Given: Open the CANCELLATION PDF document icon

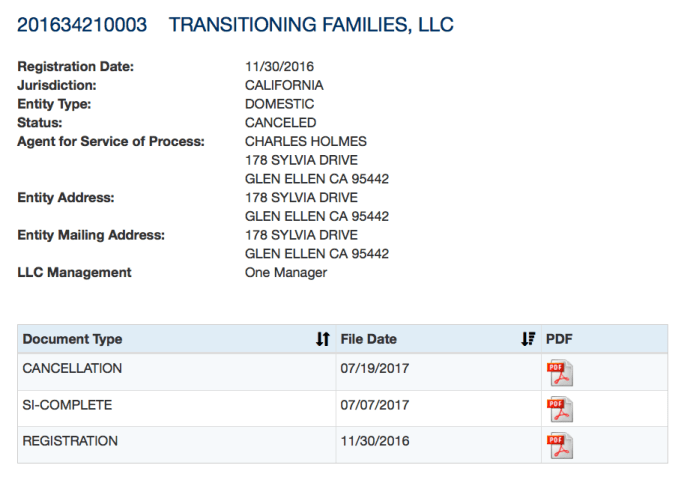Looking at the screenshot, I should pos(559,373).
